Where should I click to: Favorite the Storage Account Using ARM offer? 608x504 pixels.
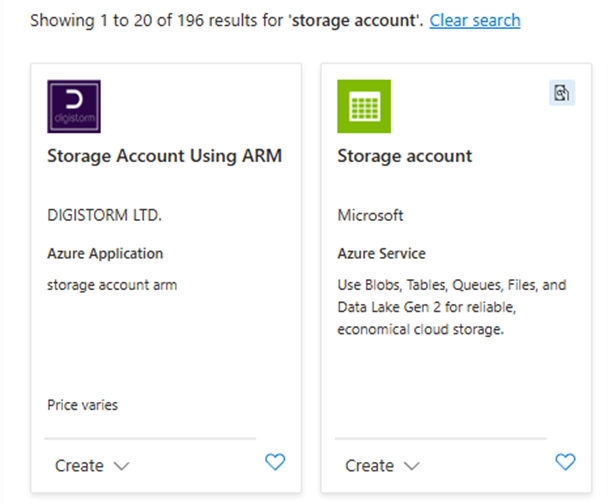275,462
